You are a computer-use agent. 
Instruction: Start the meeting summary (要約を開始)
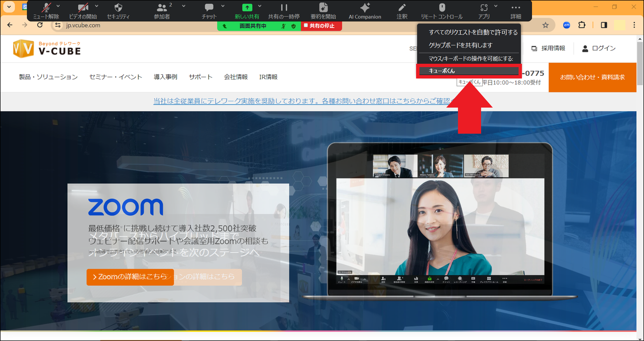(324, 11)
